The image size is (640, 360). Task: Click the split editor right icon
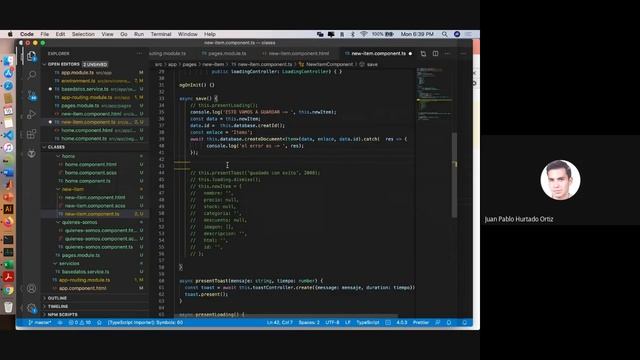tap(436, 53)
